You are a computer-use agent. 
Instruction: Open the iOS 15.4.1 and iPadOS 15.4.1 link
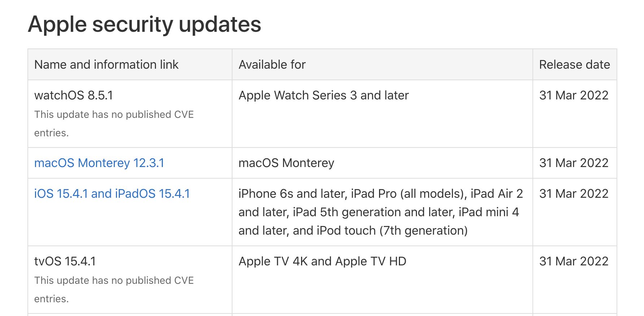(112, 194)
